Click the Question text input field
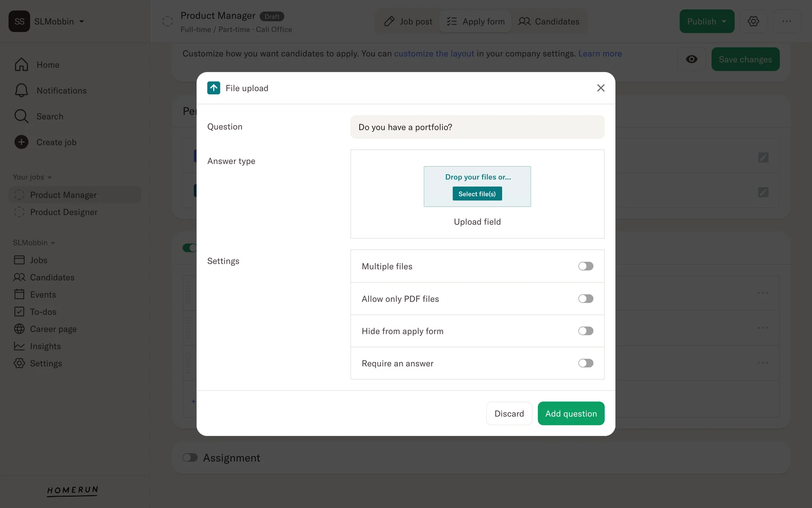 (x=477, y=127)
